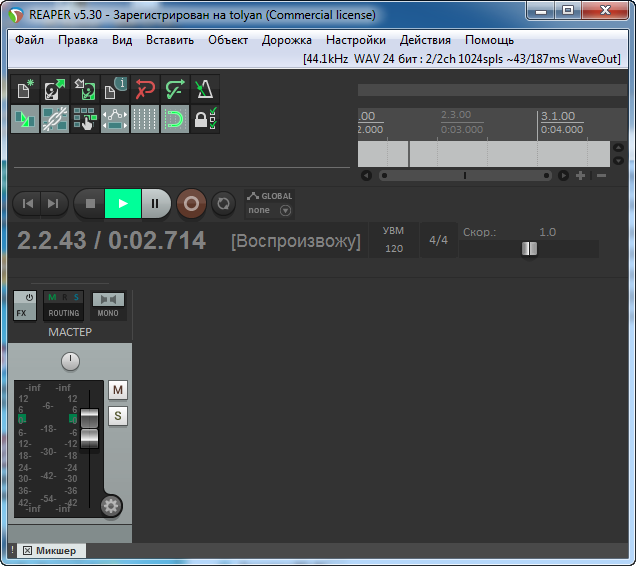Toggle the master MONO button
Viewport: 636px width, 566px height.
coord(108,306)
